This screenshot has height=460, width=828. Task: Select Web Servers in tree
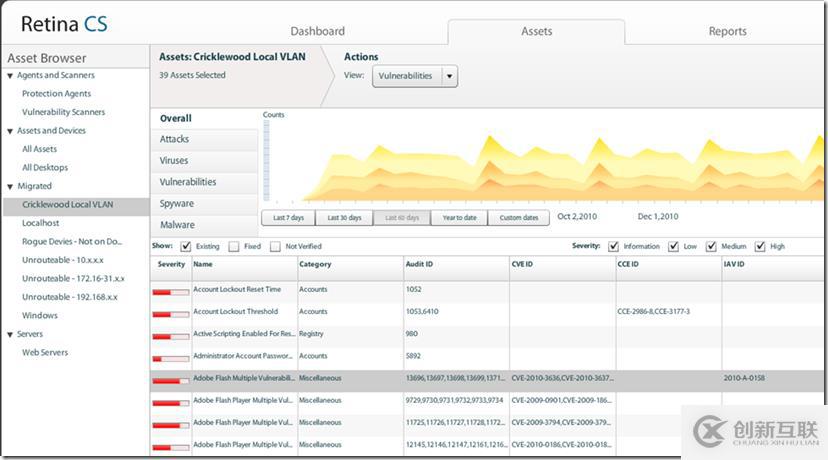pyautogui.click(x=45, y=352)
